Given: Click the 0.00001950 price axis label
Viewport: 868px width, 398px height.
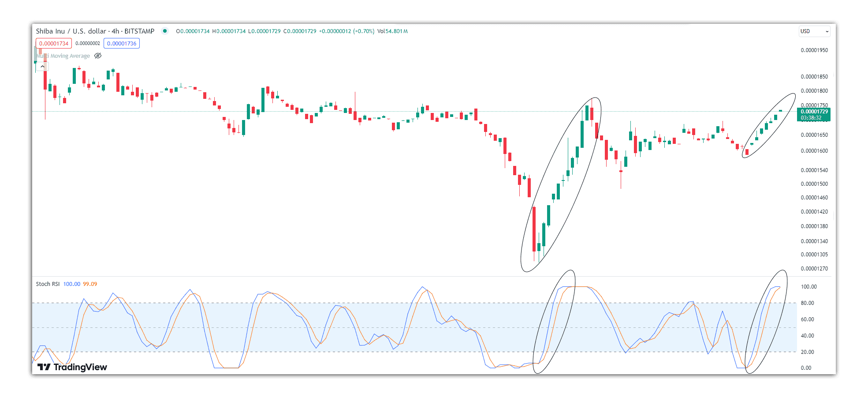Looking at the screenshot, I should click(814, 50).
